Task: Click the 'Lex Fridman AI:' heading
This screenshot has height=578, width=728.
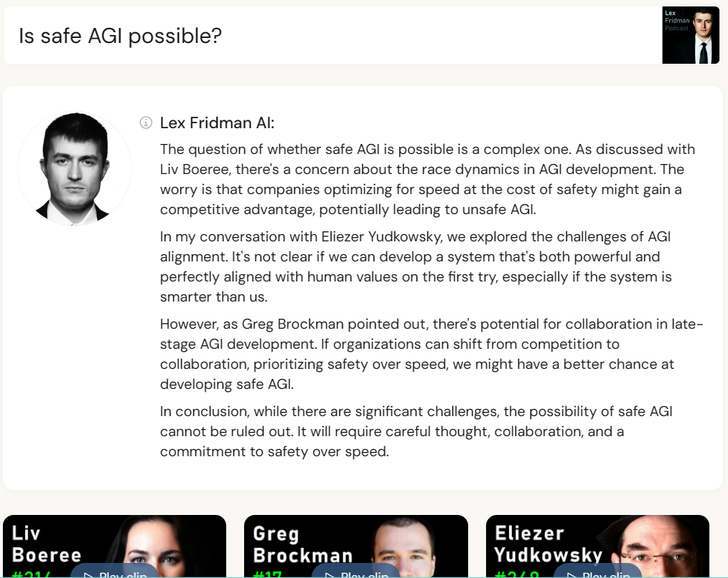Action: click(x=218, y=122)
